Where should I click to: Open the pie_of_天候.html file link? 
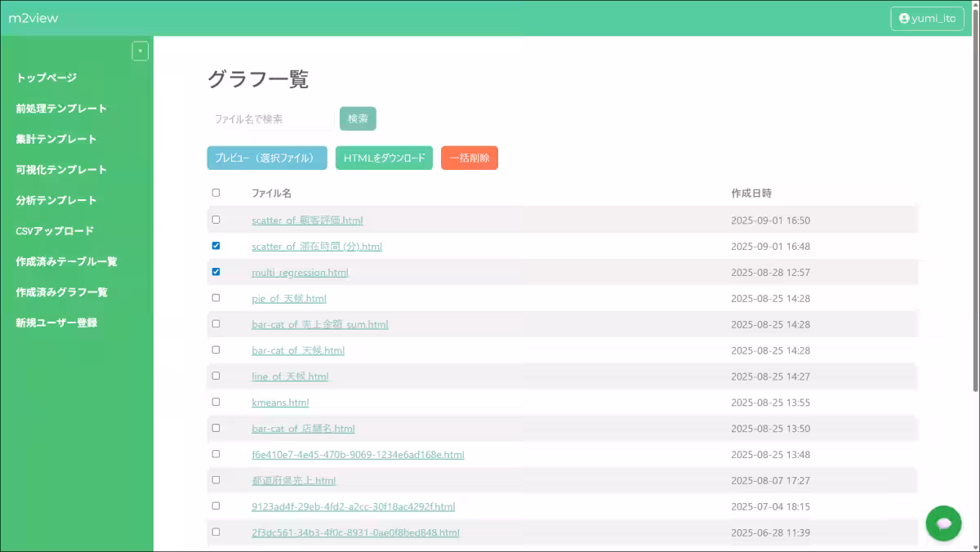289,298
